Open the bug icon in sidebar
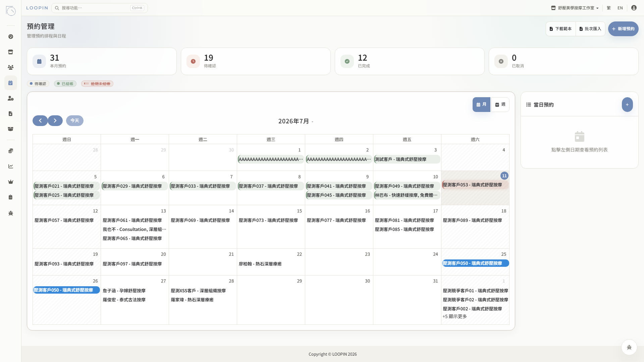This screenshot has height=362, width=644. [11, 213]
